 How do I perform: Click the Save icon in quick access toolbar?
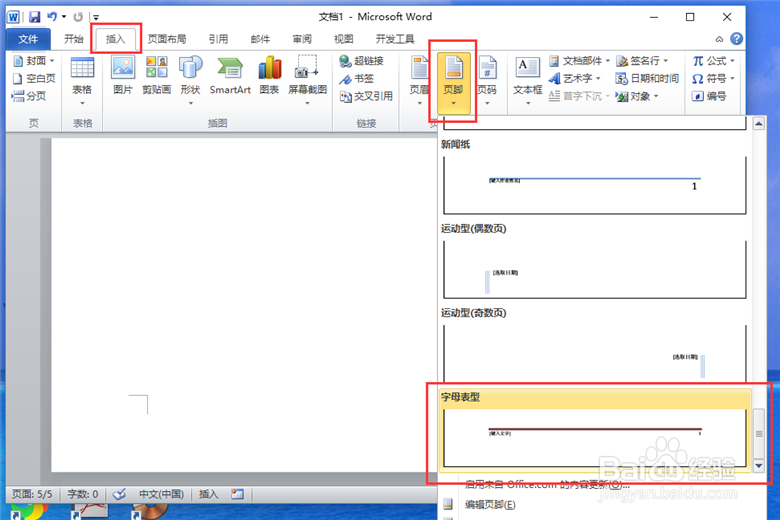pos(34,17)
